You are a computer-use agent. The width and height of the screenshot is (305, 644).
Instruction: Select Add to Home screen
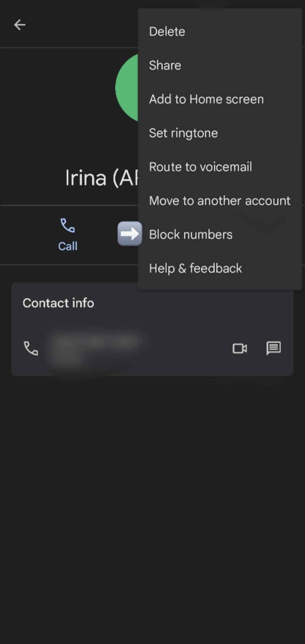[206, 99]
